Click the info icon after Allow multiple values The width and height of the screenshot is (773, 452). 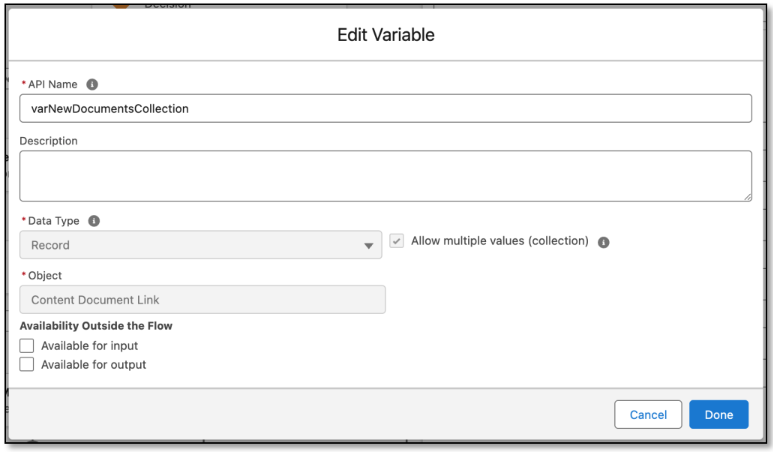pos(605,242)
